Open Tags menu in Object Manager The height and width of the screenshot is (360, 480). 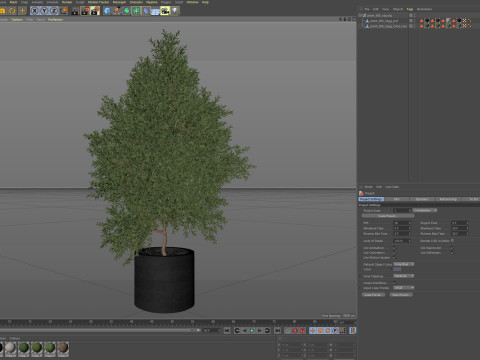(410, 9)
